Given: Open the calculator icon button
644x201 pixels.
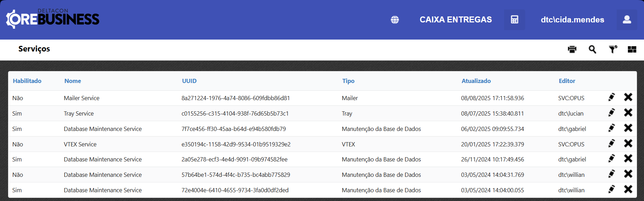Looking at the screenshot, I should point(514,20).
